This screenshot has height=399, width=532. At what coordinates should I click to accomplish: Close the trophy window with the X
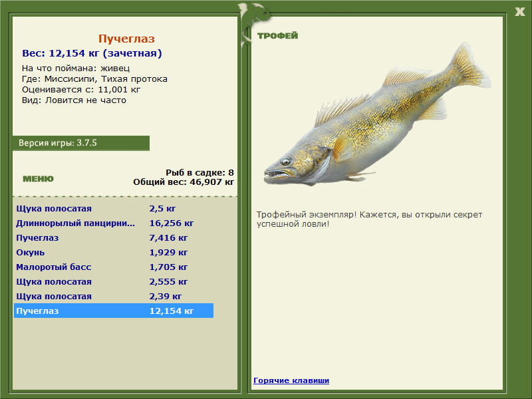tap(519, 12)
